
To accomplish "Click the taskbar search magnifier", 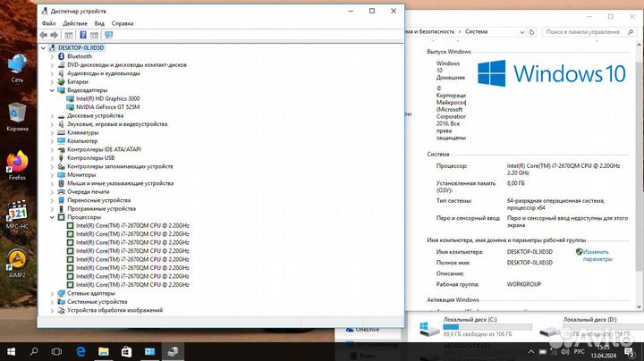I will click(34, 351).
